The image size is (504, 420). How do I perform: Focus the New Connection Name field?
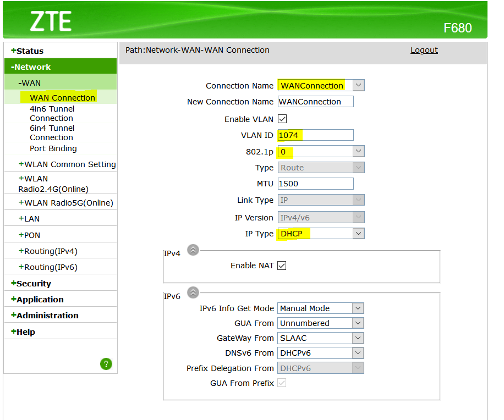pyautogui.click(x=316, y=102)
